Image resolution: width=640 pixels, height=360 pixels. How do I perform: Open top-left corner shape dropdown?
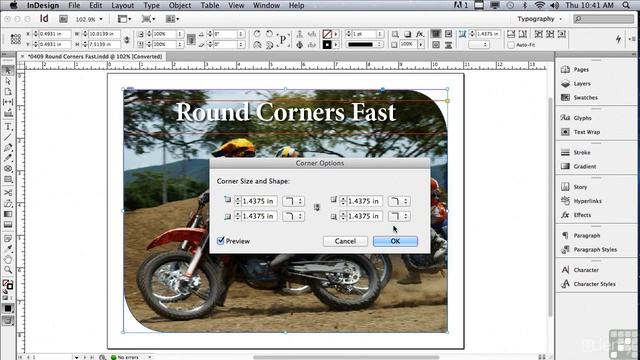coord(293,201)
